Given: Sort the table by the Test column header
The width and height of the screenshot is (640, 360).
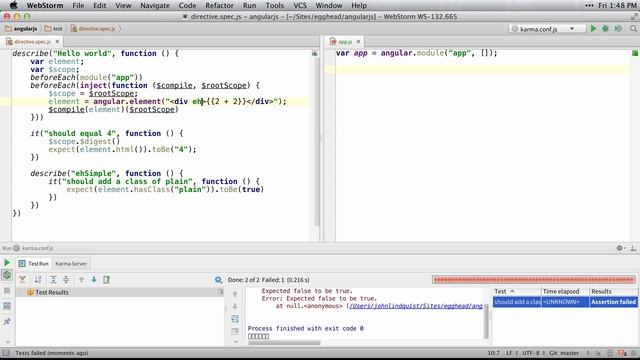Looking at the screenshot, I should coord(517,291).
